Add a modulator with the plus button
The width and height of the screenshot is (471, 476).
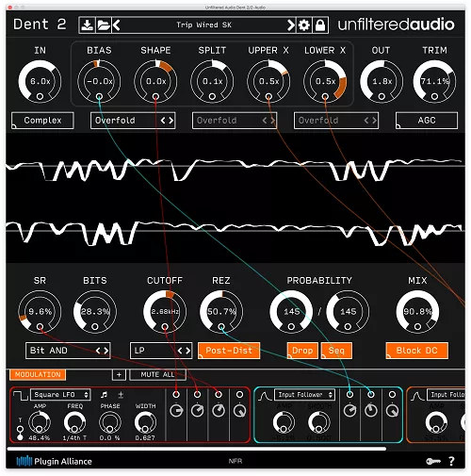(x=119, y=374)
